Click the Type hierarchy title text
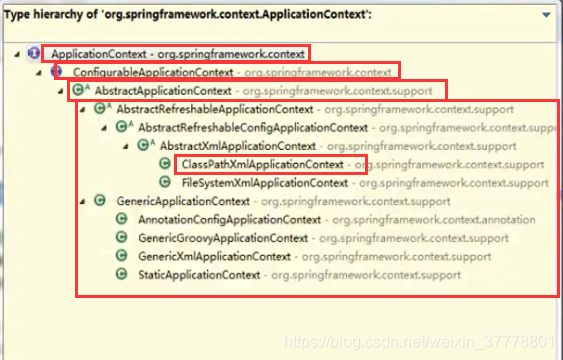 pyautogui.click(x=187, y=15)
